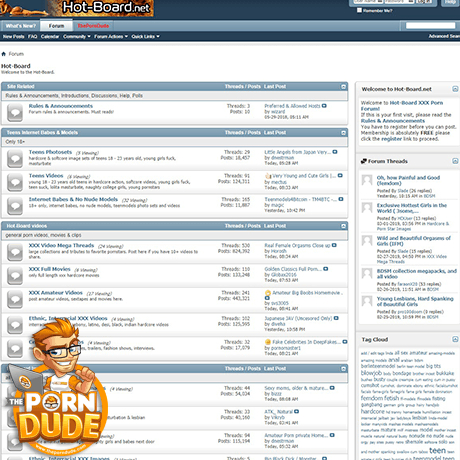
Task: Expand the Community dropdown menu
Action: (x=77, y=36)
